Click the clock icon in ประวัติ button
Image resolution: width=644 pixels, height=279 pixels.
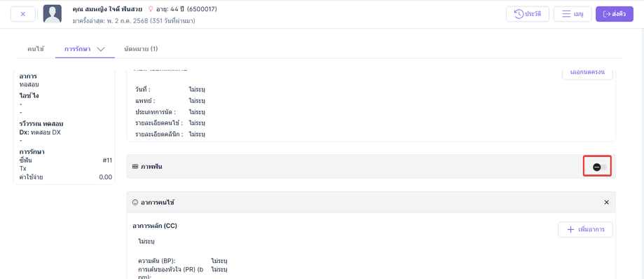tap(519, 14)
